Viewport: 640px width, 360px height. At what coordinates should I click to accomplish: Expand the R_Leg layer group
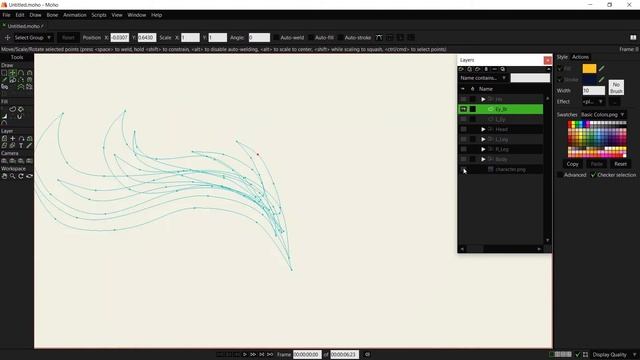[483, 149]
